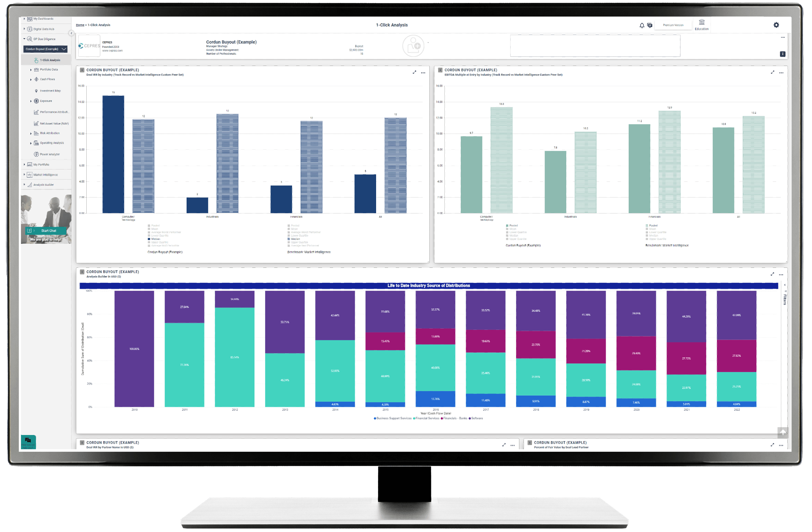Open three-dots menu of Life to Date Distributions chart
The height and width of the screenshot is (532, 812).
click(x=781, y=275)
